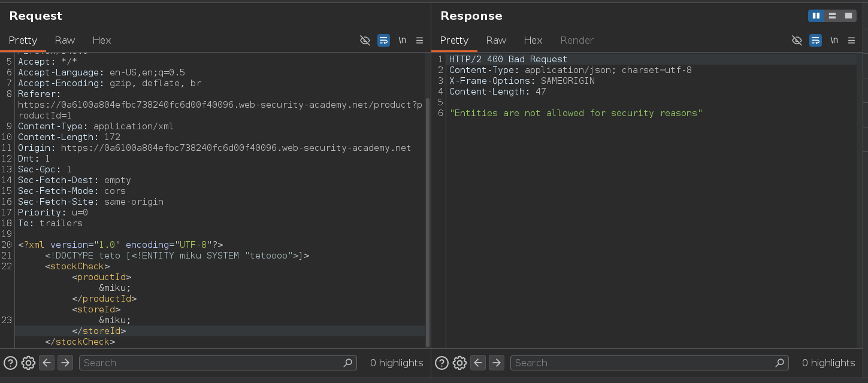Click the Dnt: 1 header
868x383 pixels.
(x=34, y=159)
